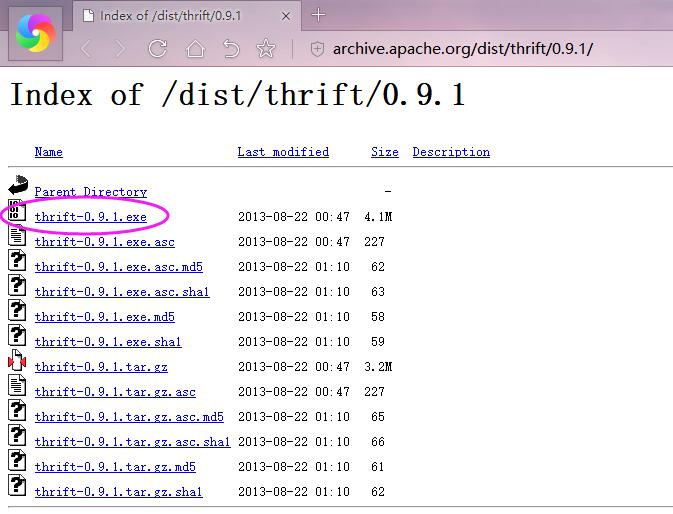Click the binary file icon for thrift-0.9.1.exe
673x514 pixels.
click(x=17, y=210)
